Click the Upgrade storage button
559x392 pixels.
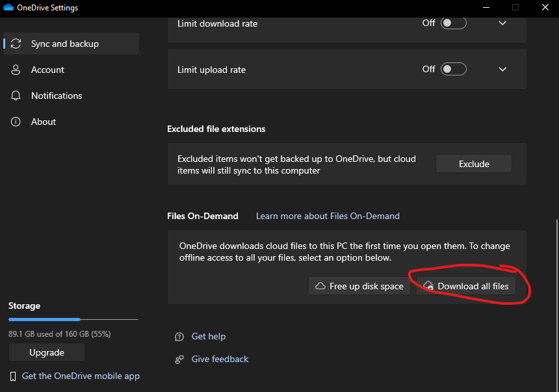[x=47, y=352]
